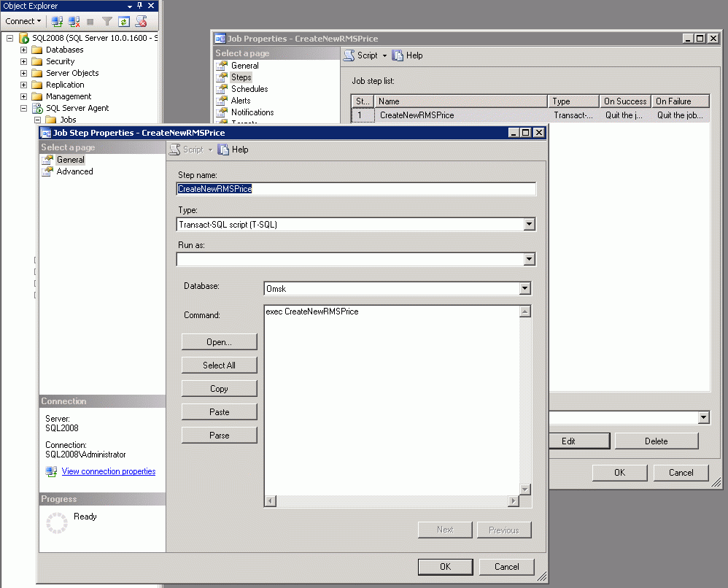Viewport: 728px width, 588px height.
Task: Pin the Object Explorer panel with pushpin icon
Action: 139,6
